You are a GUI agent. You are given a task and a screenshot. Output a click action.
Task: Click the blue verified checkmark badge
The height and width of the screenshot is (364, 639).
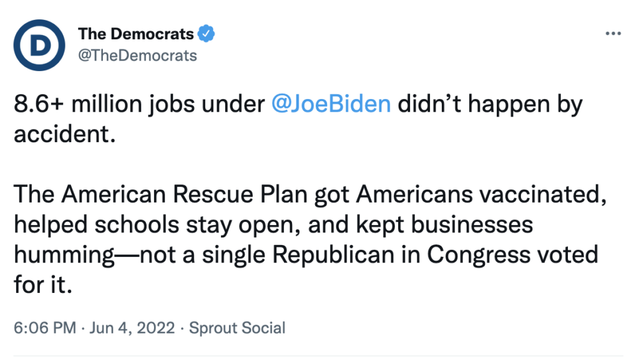pyautogui.click(x=206, y=34)
